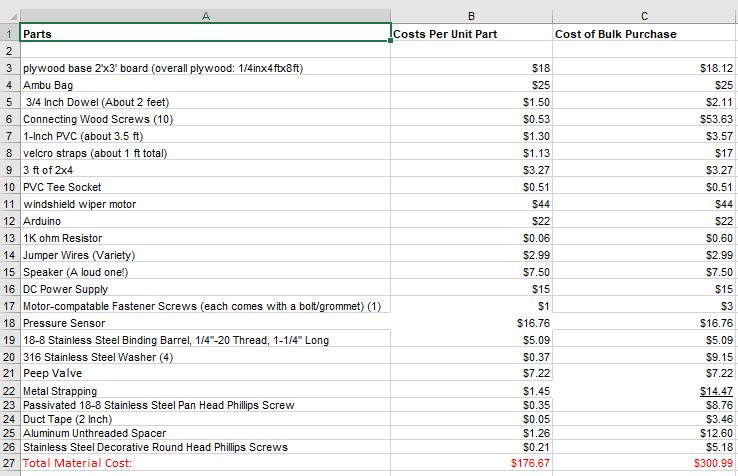
Task: Select column C header
Action: 644,16
